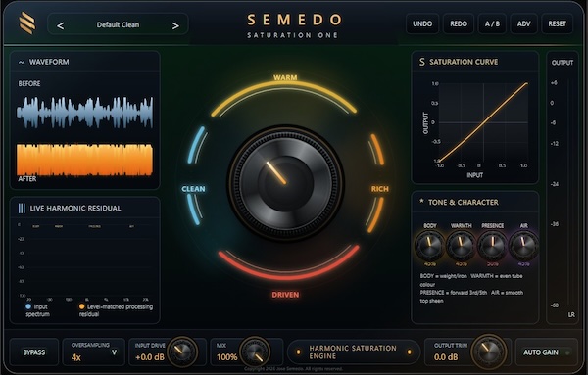588x375 pixels.
Task: Click the large central saturation knob
Action: tap(286, 183)
